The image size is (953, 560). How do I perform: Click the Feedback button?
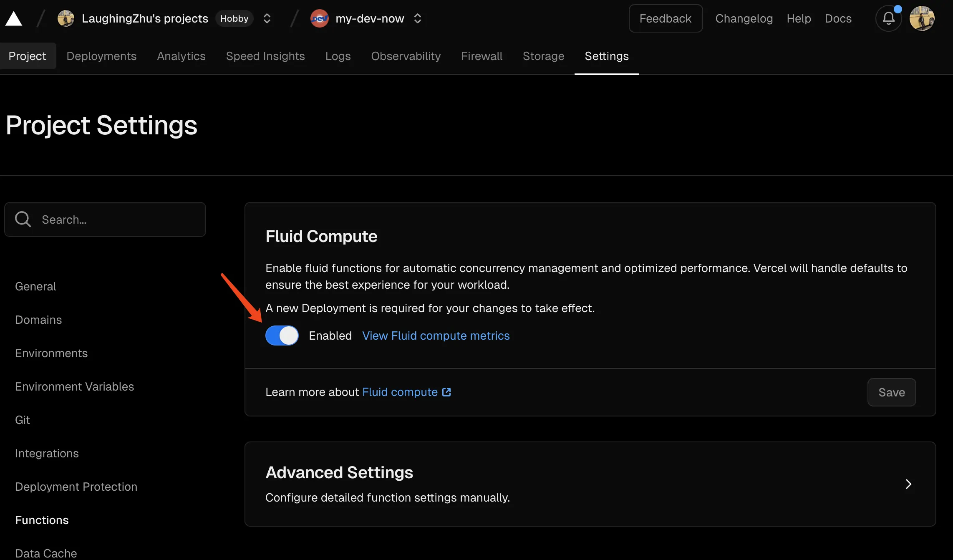coord(666,18)
